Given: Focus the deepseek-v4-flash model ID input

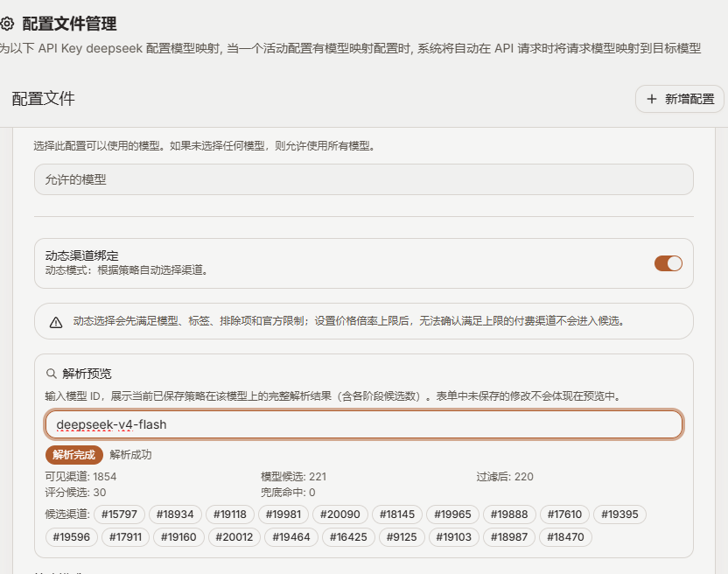Looking at the screenshot, I should click(363, 424).
